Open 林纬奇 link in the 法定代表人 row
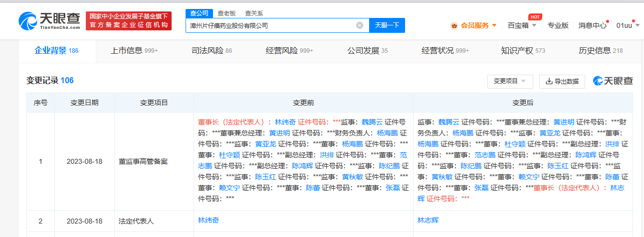This screenshot has width=644, height=237. (209, 220)
